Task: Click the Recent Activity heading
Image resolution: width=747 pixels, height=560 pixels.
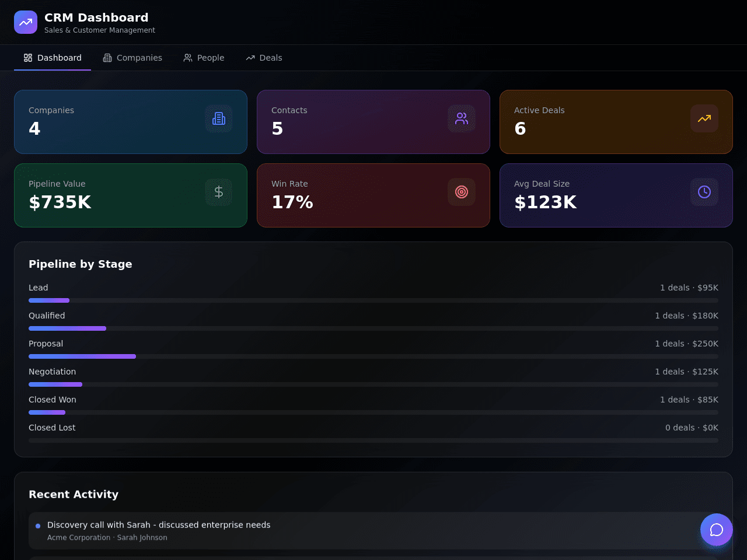Action: click(74, 494)
